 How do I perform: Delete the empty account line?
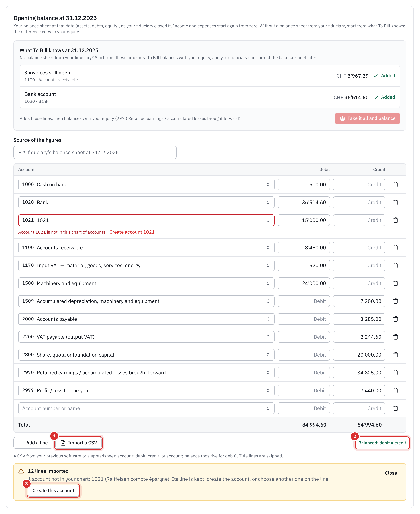395,408
